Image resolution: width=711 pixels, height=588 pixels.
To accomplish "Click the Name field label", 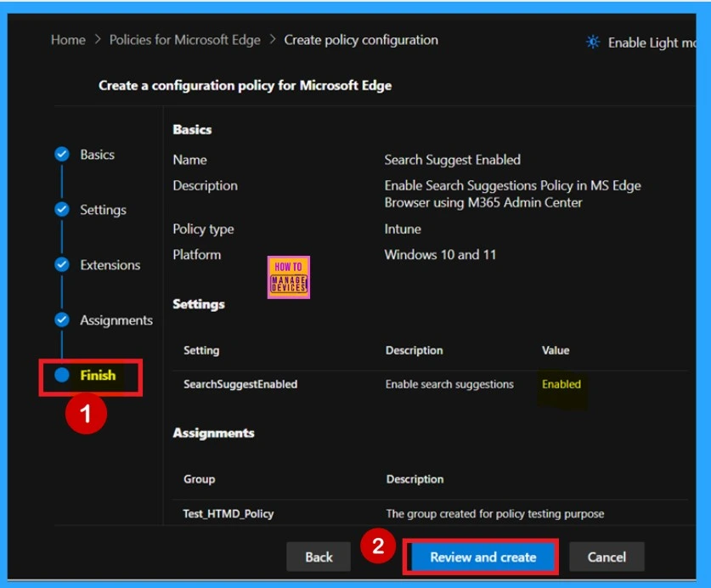I will pos(189,160).
